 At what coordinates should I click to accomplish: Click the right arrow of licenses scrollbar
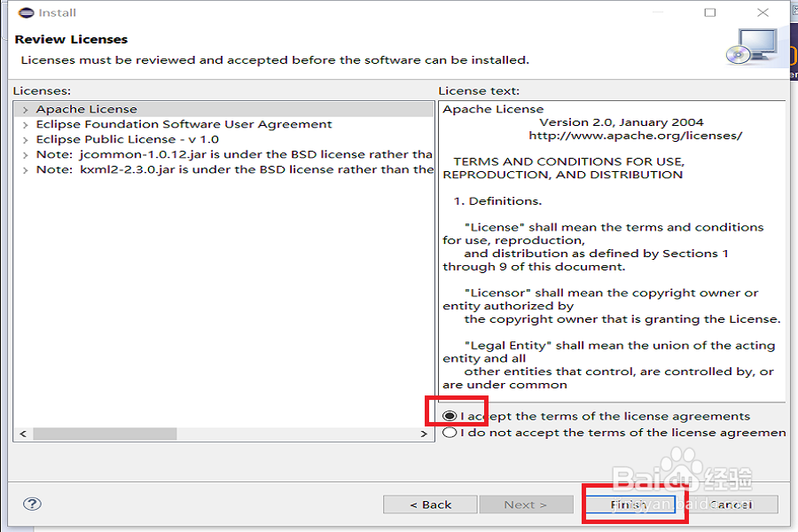coord(424,434)
